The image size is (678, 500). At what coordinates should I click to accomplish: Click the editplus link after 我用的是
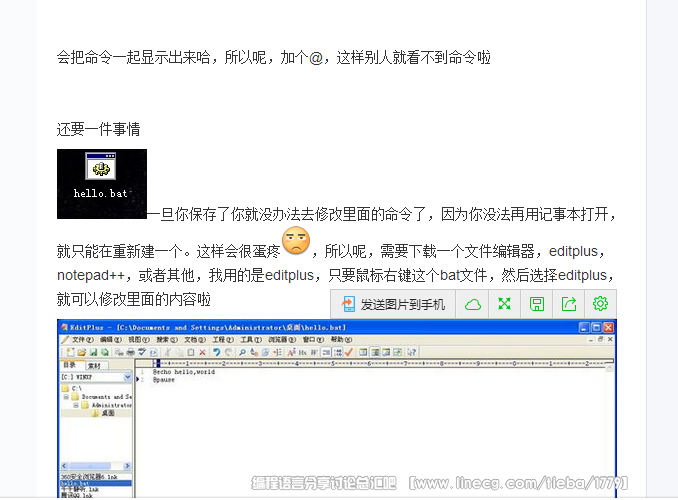[x=289, y=275]
